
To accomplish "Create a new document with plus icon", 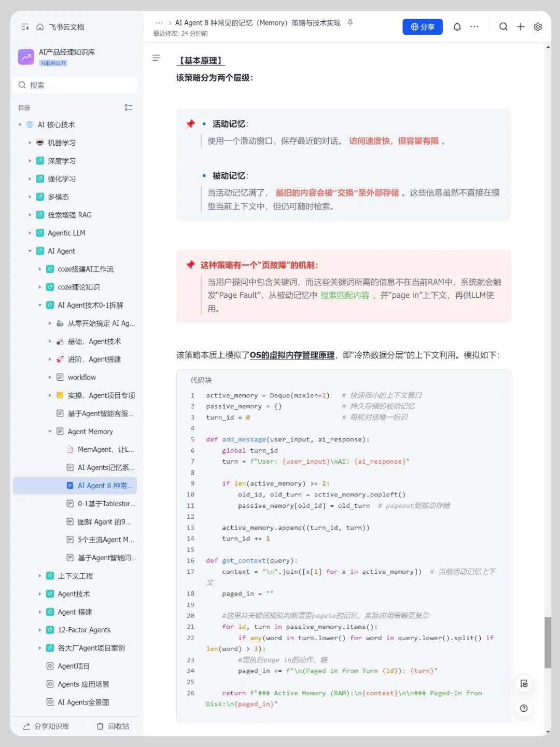I will (521, 27).
